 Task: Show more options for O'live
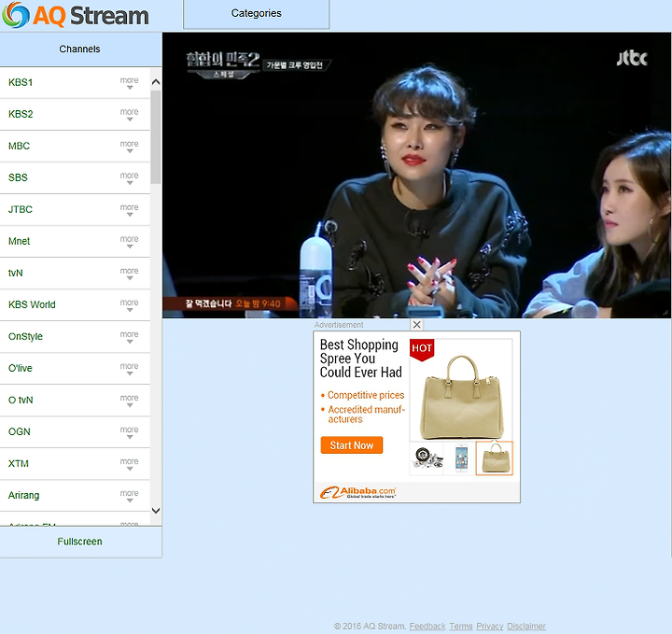click(x=130, y=369)
